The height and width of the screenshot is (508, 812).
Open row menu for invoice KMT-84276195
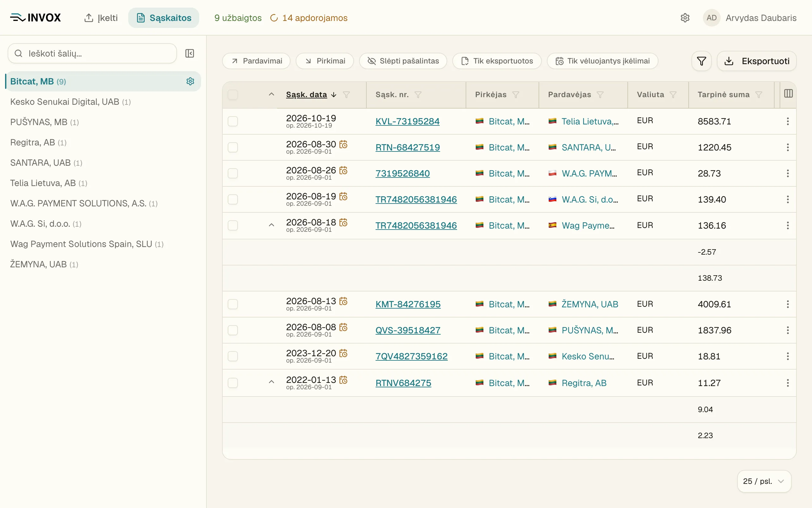788,304
